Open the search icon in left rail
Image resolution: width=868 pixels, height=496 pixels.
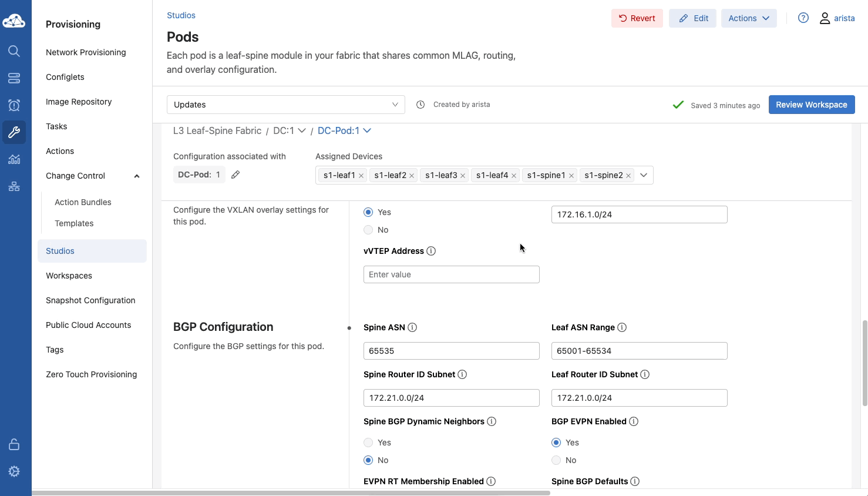[x=14, y=51]
